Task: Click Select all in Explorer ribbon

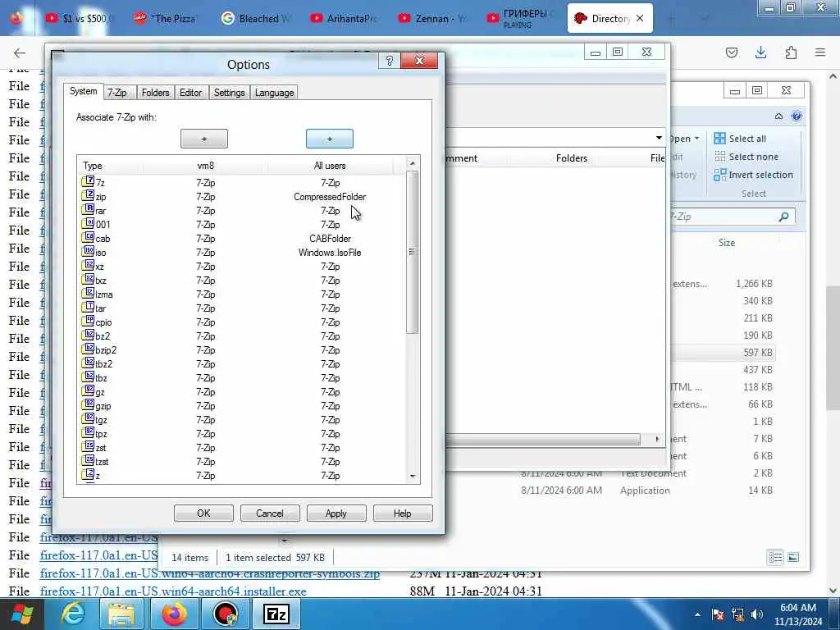Action: coord(739,139)
